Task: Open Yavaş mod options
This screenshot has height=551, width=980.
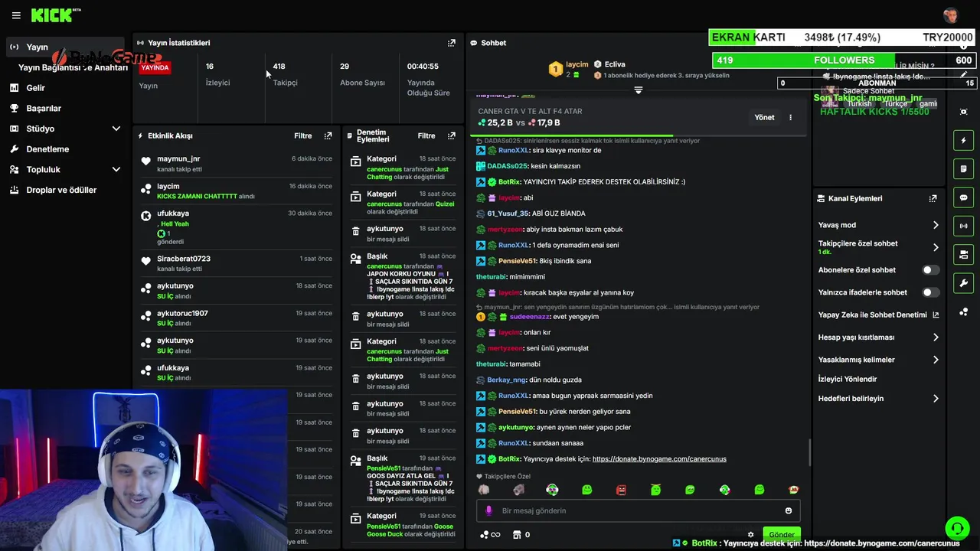Action: point(878,225)
